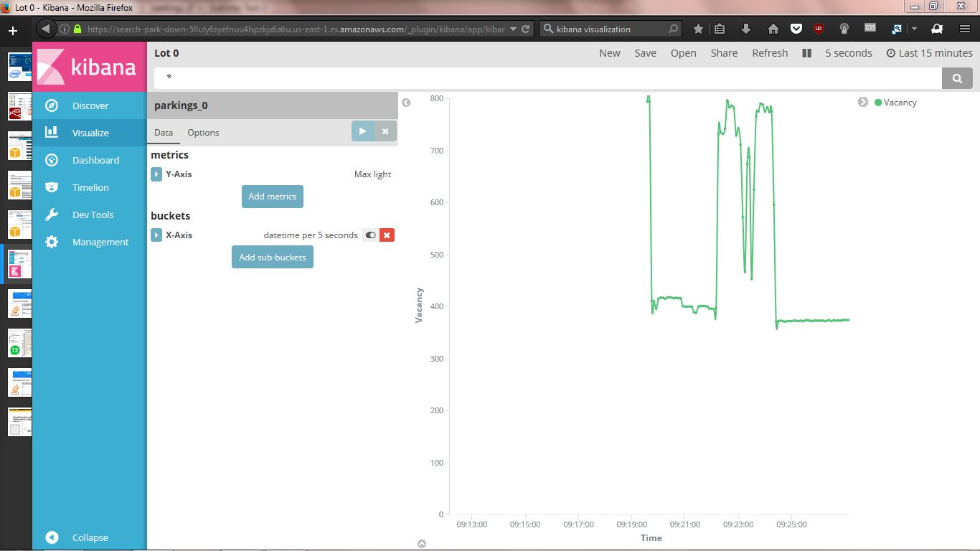Switch to the Options tab
This screenshot has width=980, height=551.
tap(203, 133)
